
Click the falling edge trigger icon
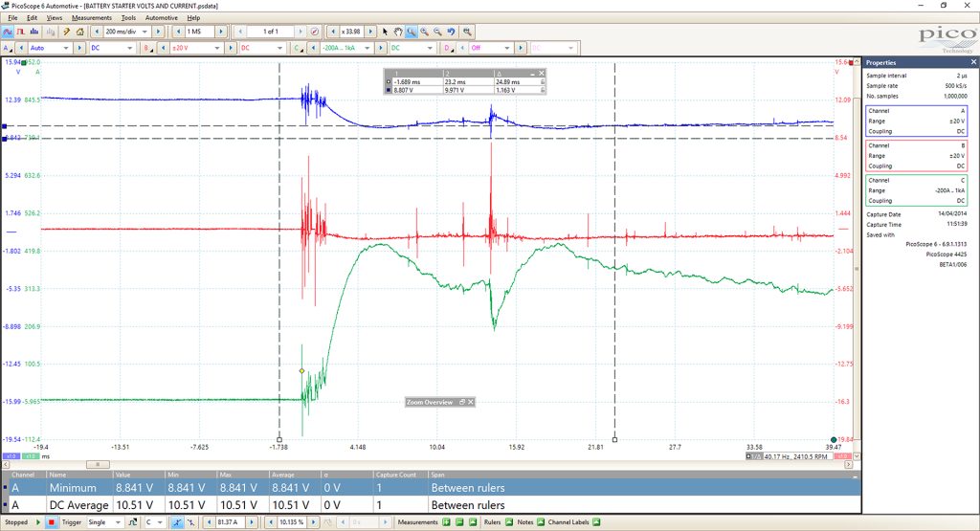tap(190, 522)
